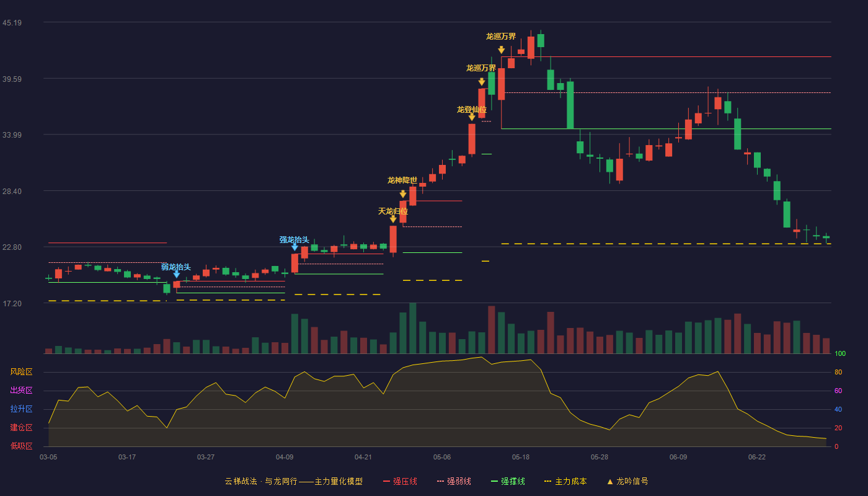
Task: Click the 05-06 date label
Action: point(442,457)
